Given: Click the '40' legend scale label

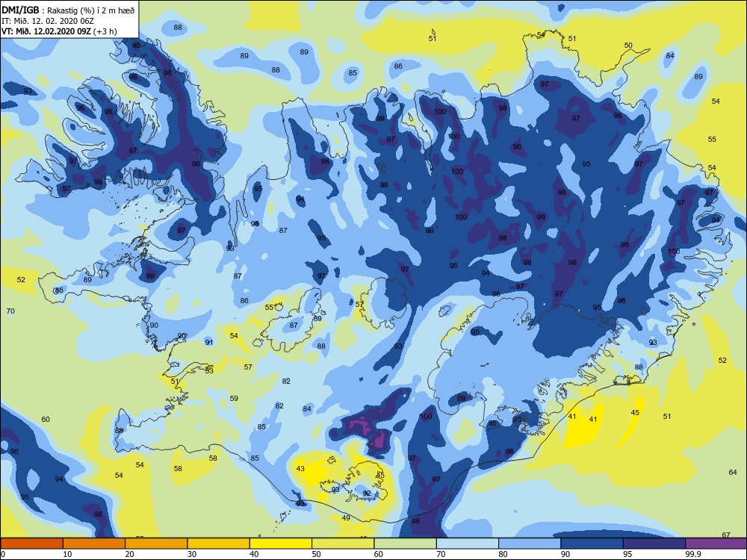Looking at the screenshot, I should (255, 554).
